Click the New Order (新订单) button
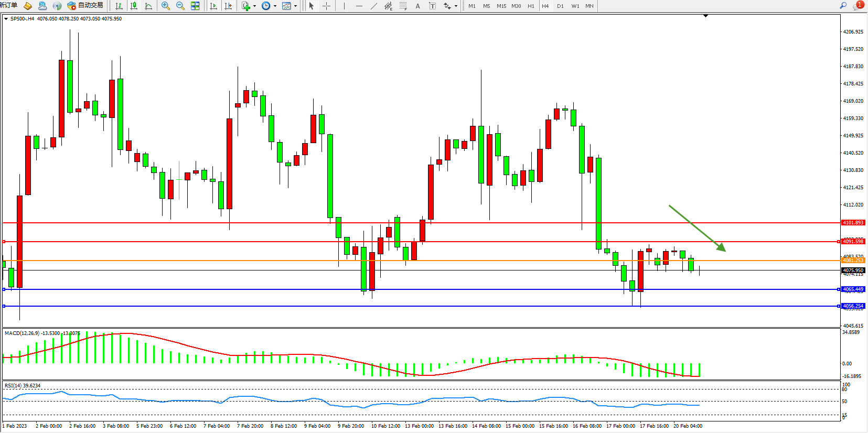Screen dimensions: 868x433 pyautogui.click(x=8, y=5)
